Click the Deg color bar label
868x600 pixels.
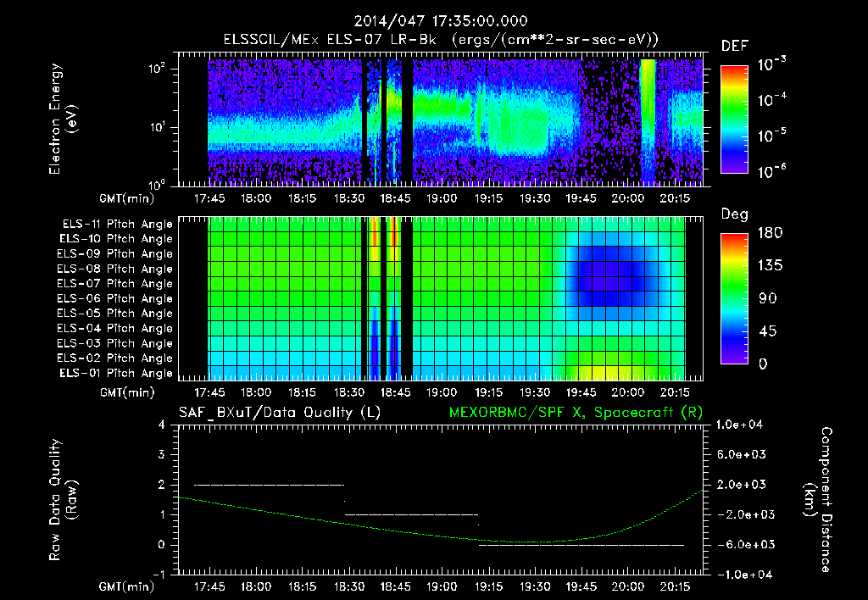tap(735, 214)
